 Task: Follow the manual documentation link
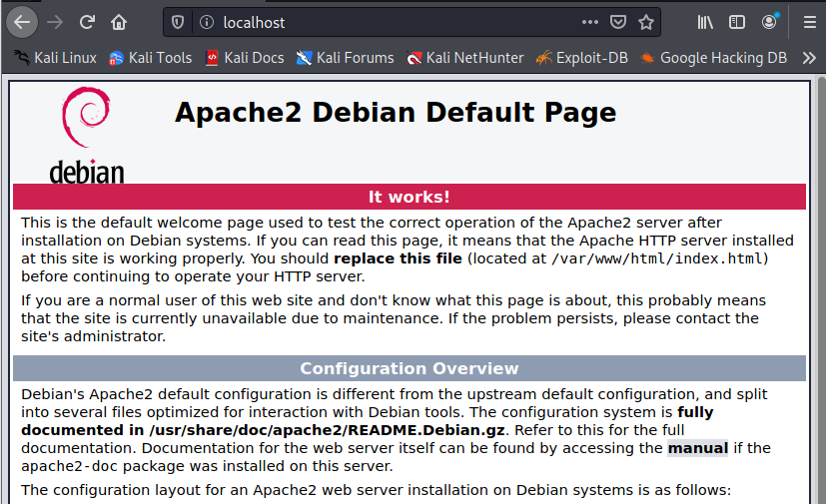697,448
